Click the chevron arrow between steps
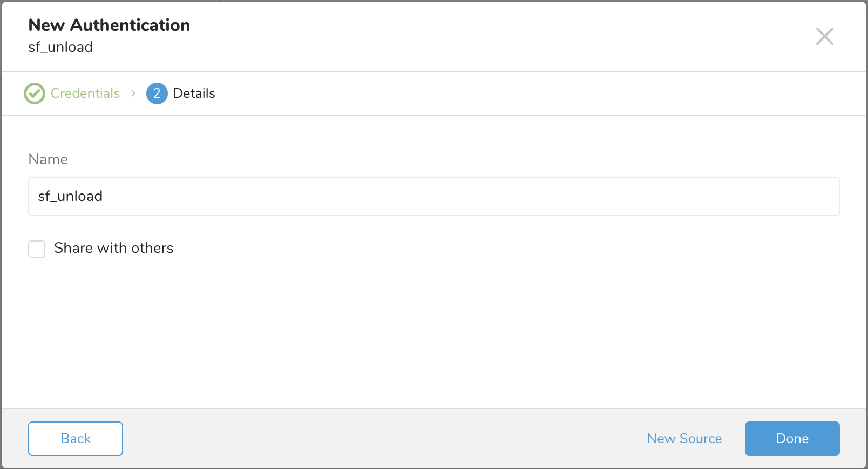868x469 pixels. coord(133,93)
